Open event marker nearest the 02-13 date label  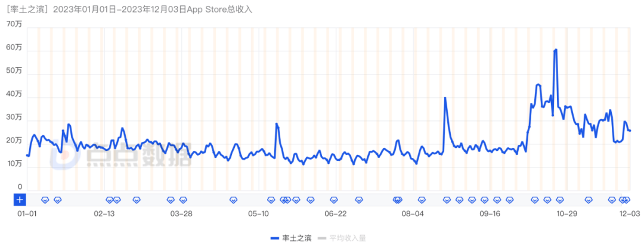point(110,200)
